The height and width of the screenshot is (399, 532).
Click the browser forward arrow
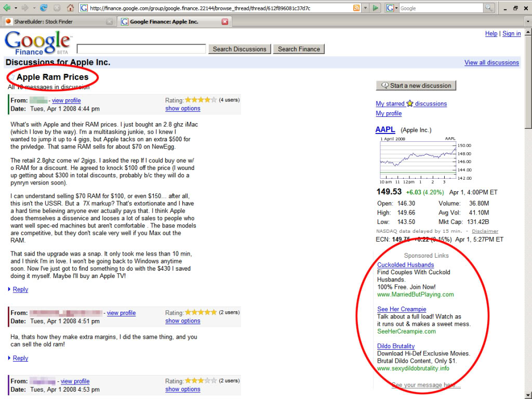coord(25,7)
